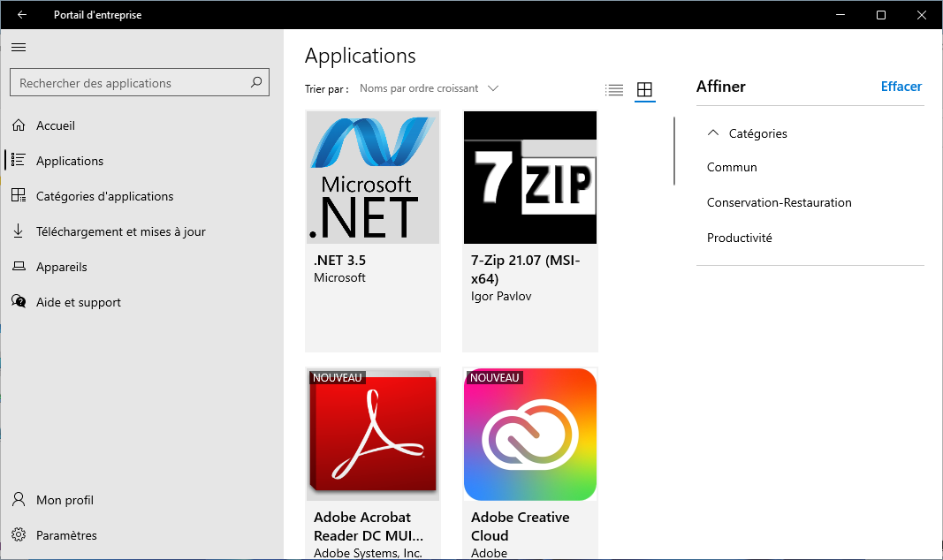Click the Igor Pavlov publisher text
This screenshot has width=943, height=560.
pyautogui.click(x=501, y=296)
